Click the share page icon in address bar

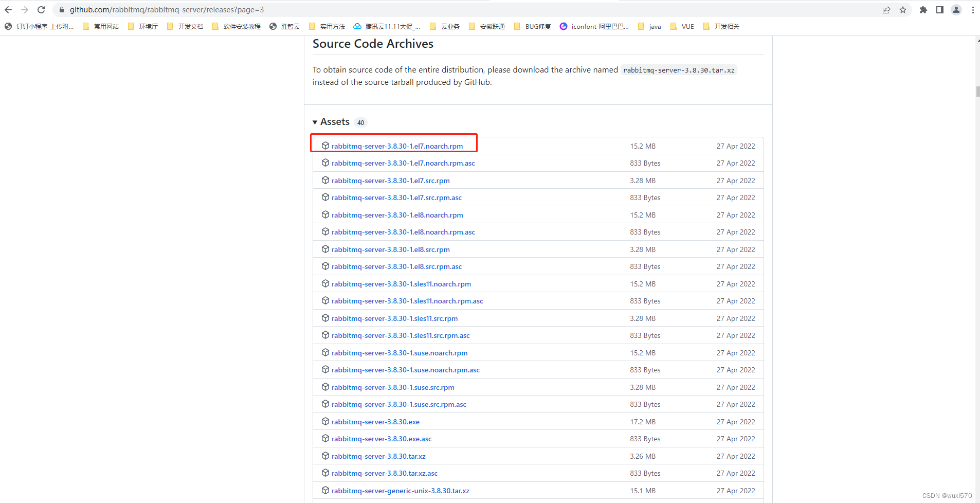pyautogui.click(x=886, y=10)
